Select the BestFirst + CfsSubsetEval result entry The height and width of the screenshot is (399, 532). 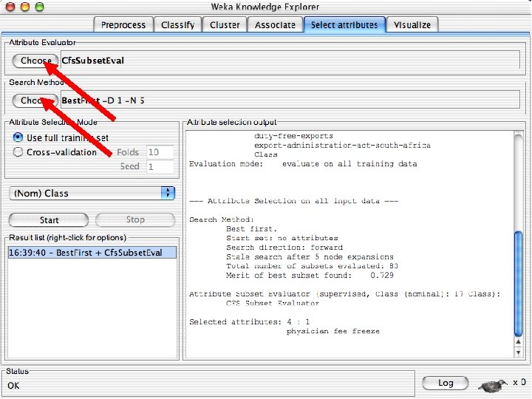tap(92, 253)
